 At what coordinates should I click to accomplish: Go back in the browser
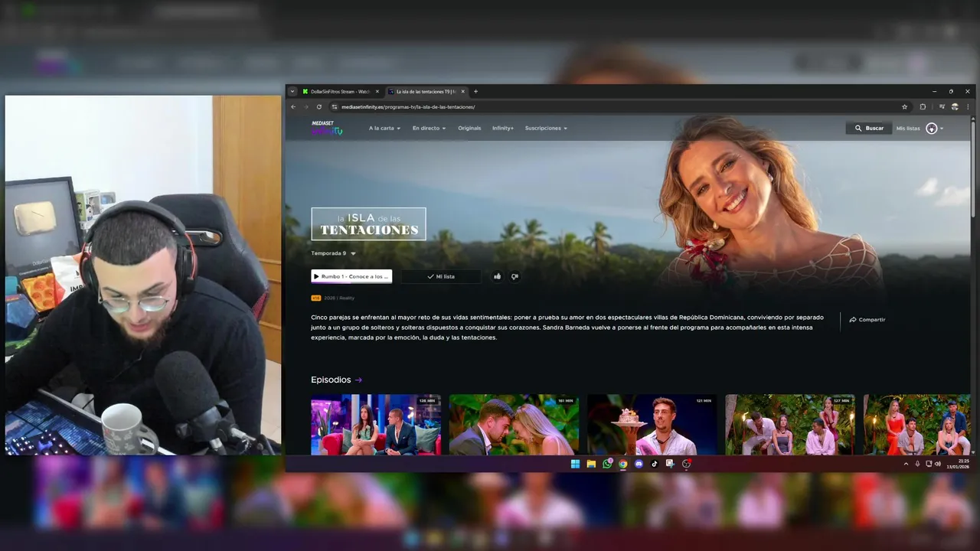(x=293, y=107)
